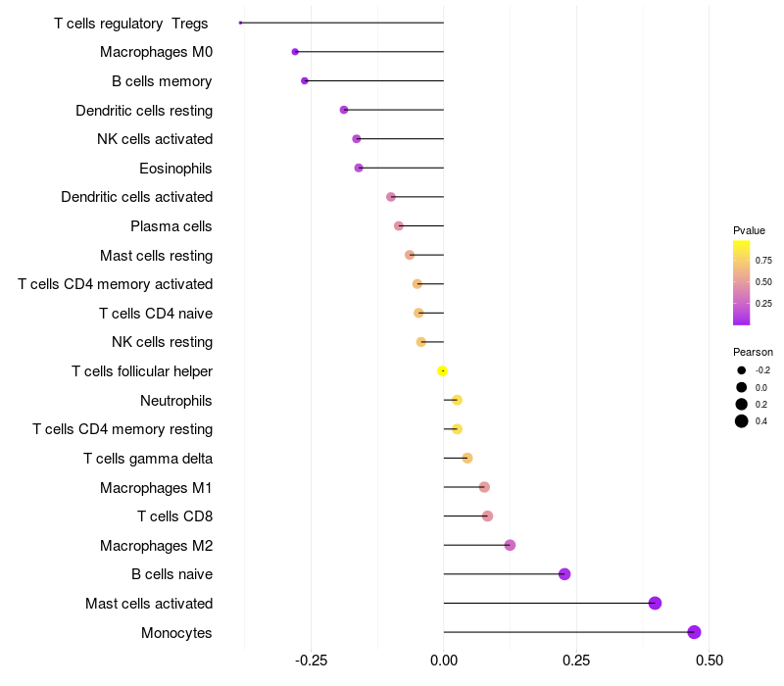Click the T cells gamma delta dot

(467, 458)
